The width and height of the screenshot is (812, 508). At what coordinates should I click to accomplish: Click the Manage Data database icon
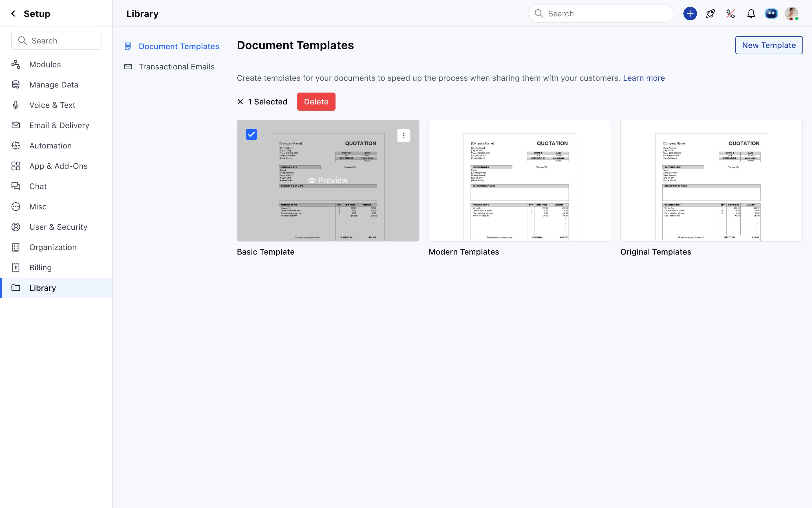16,85
